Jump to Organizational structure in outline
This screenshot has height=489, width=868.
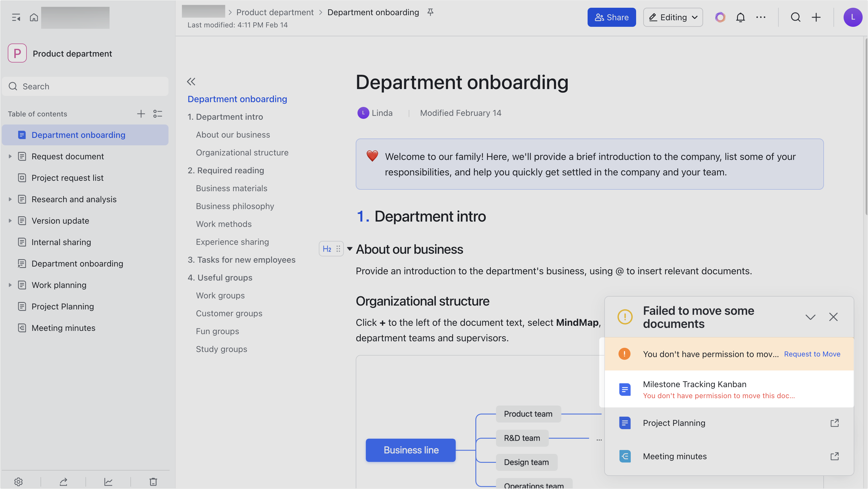pyautogui.click(x=242, y=153)
